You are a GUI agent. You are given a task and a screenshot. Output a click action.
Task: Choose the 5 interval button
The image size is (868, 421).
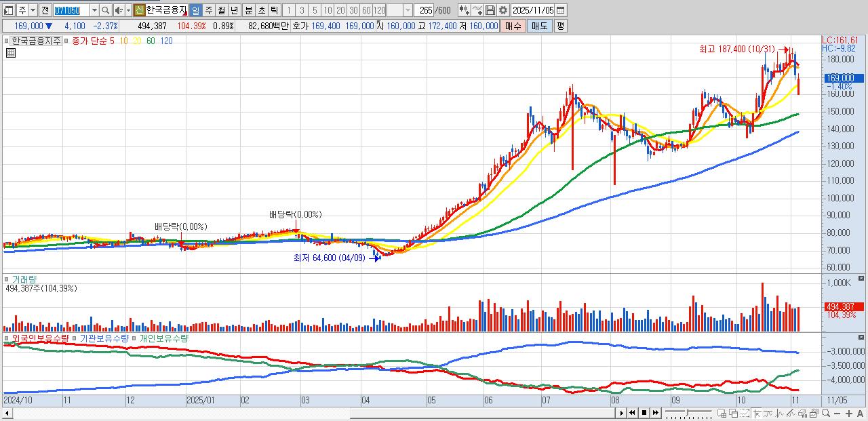pos(315,10)
